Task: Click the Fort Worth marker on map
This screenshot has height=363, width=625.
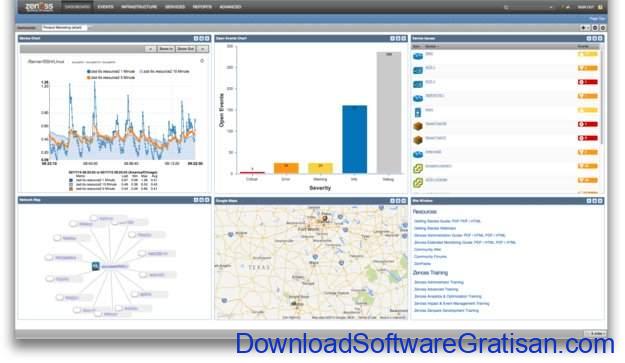Action: click(x=324, y=219)
